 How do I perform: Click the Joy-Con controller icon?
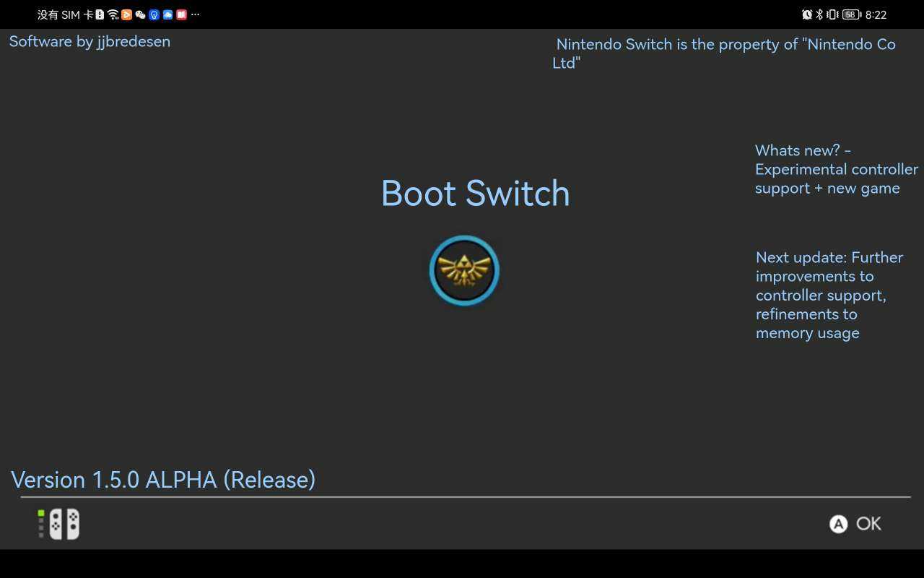coord(59,524)
